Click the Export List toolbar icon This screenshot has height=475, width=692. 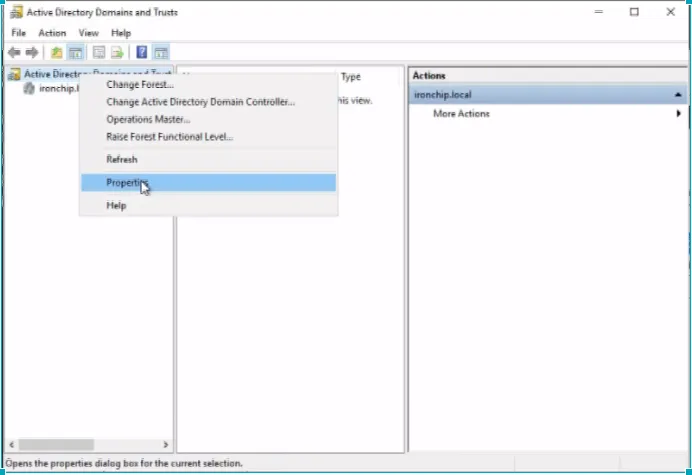[x=117, y=53]
